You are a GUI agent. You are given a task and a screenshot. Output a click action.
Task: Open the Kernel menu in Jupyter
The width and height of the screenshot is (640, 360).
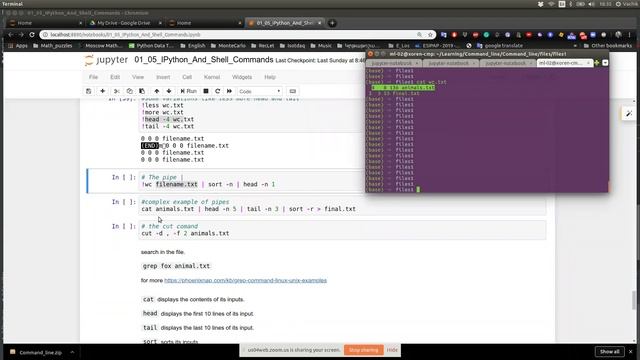pos(212,77)
